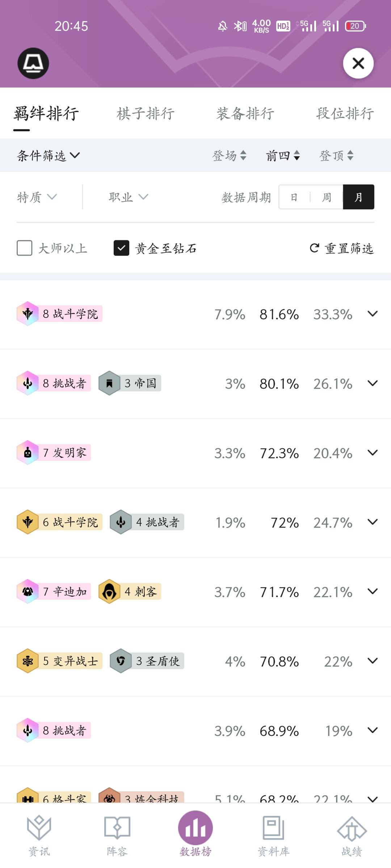Click the 重置筛选 reset button
Image resolution: width=391 pixels, height=868 pixels.
pyautogui.click(x=342, y=248)
